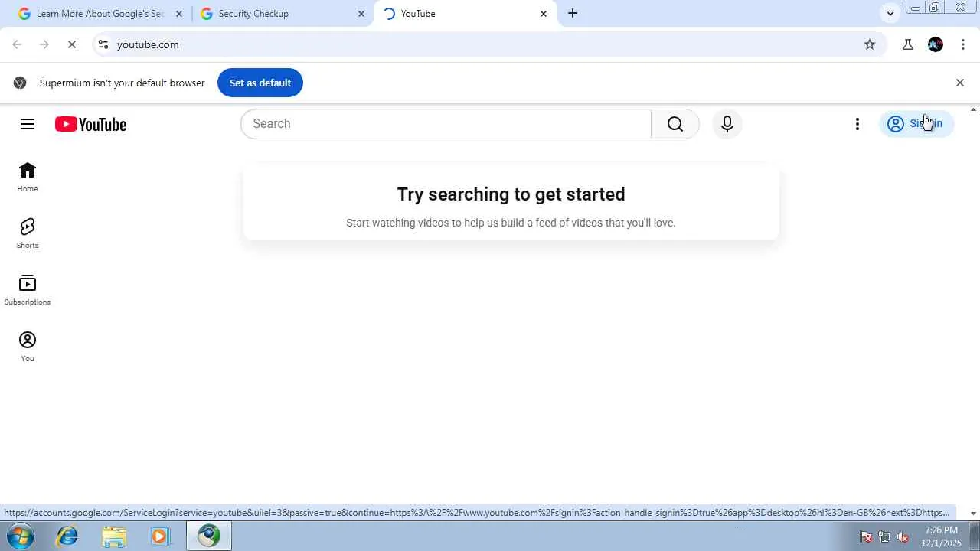
Task: Click the magnifier search button
Action: coord(675,124)
